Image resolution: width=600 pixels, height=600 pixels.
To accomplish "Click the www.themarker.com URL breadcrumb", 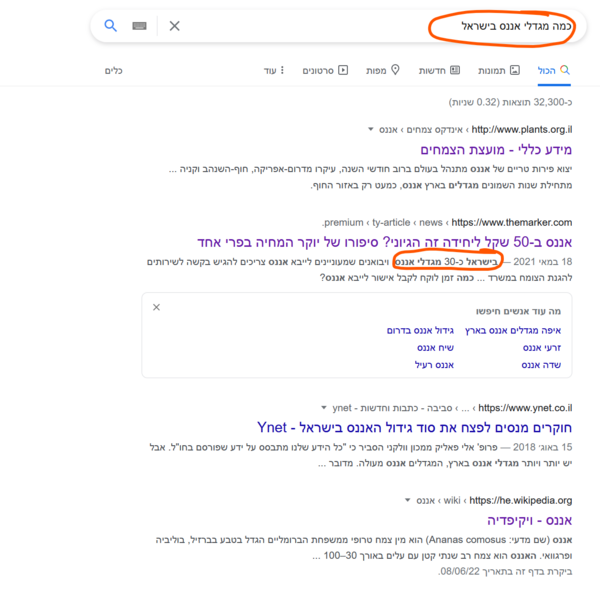I will 512,222.
